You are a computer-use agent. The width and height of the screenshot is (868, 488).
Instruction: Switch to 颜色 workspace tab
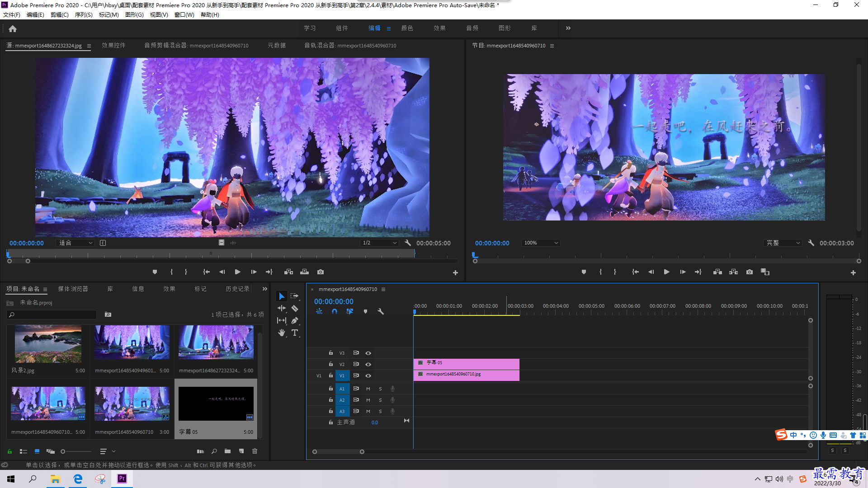(x=407, y=28)
